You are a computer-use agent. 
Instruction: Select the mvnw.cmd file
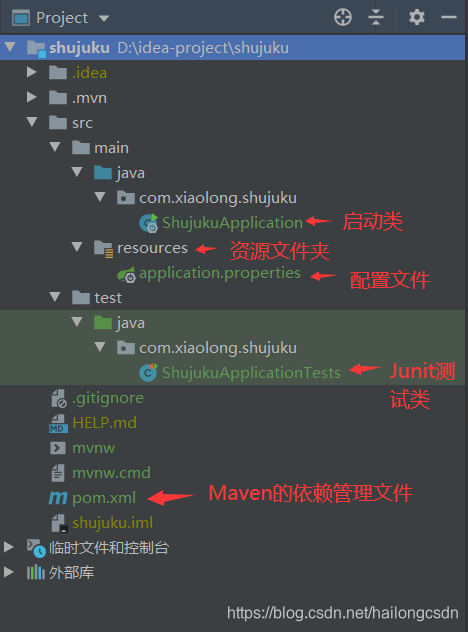point(111,473)
